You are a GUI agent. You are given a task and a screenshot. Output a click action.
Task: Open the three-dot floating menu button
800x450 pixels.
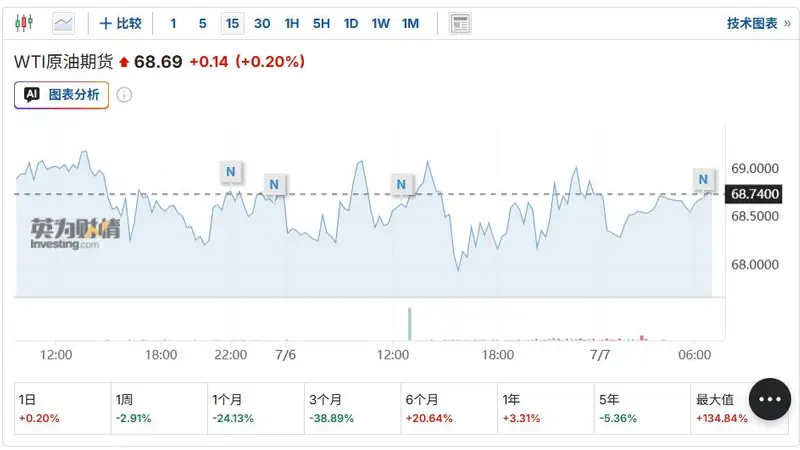[x=770, y=399]
